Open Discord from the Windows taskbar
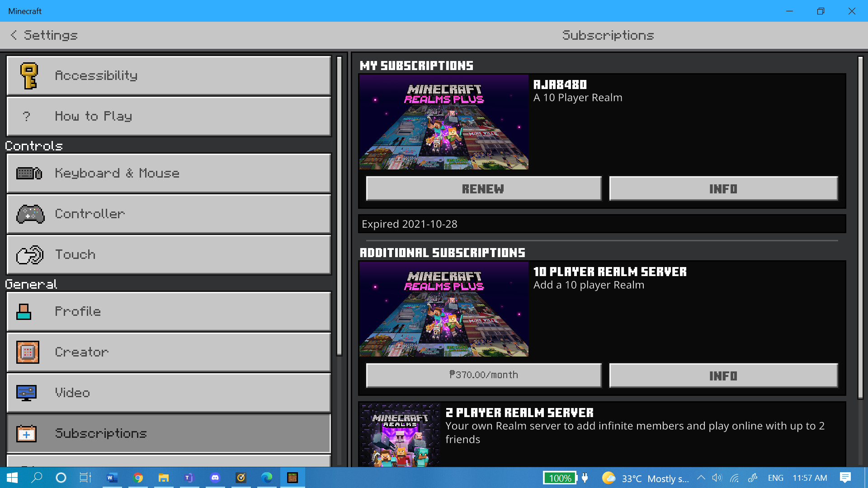The image size is (868, 488). pos(215,478)
